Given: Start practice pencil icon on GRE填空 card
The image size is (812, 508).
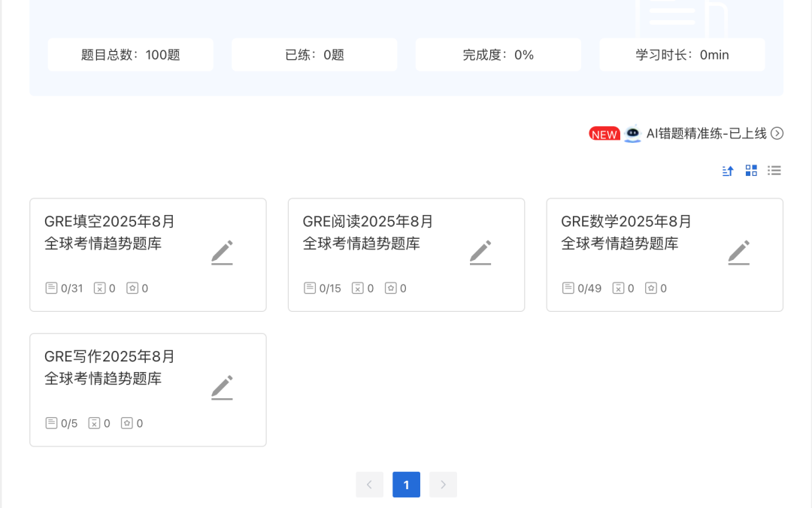Looking at the screenshot, I should click(x=222, y=252).
